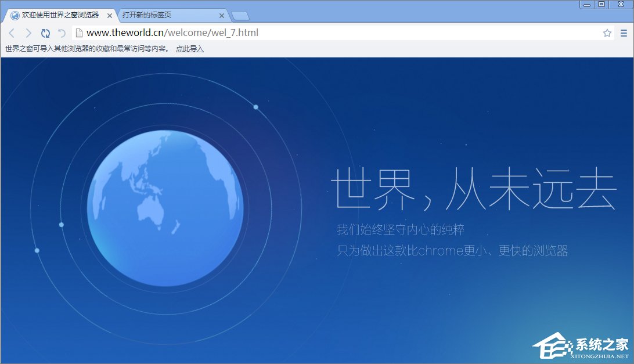
Task: Refresh the current welcome page
Action: coord(45,33)
